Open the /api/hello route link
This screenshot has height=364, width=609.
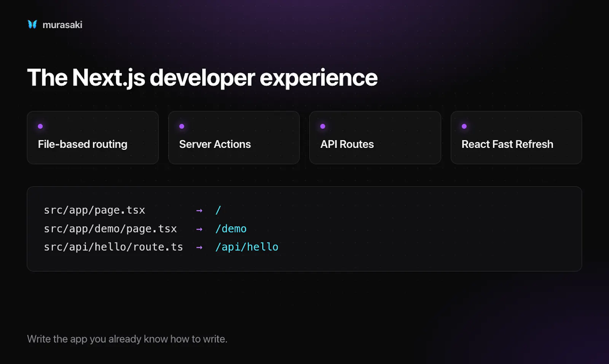247,247
